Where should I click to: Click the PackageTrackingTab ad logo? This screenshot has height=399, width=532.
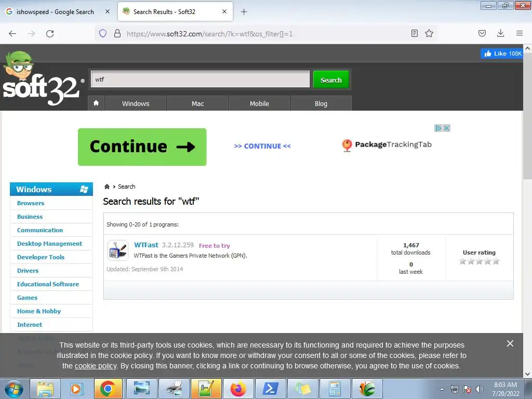point(387,145)
